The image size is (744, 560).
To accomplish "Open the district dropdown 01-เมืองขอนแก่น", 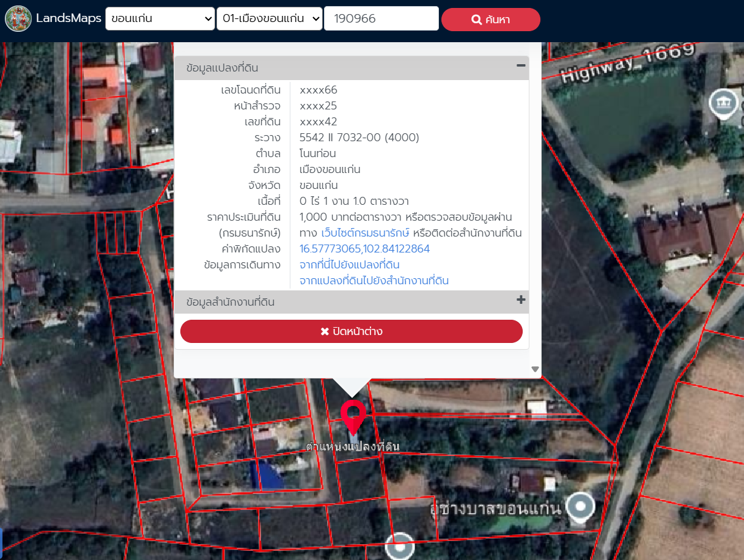I will point(270,19).
